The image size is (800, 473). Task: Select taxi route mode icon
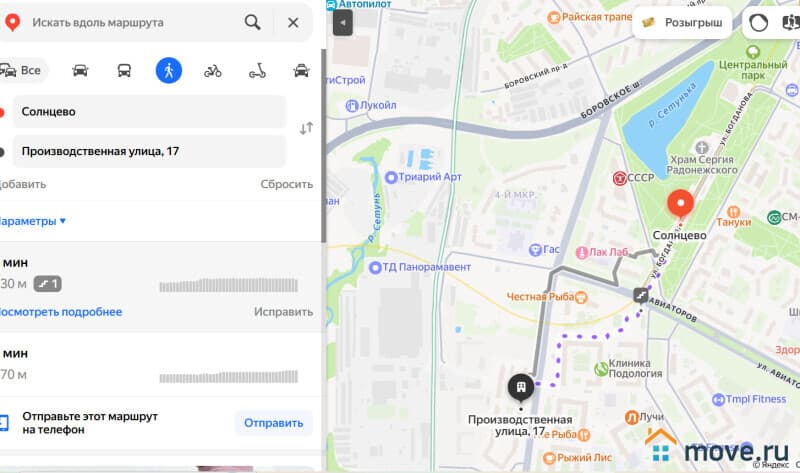302,70
